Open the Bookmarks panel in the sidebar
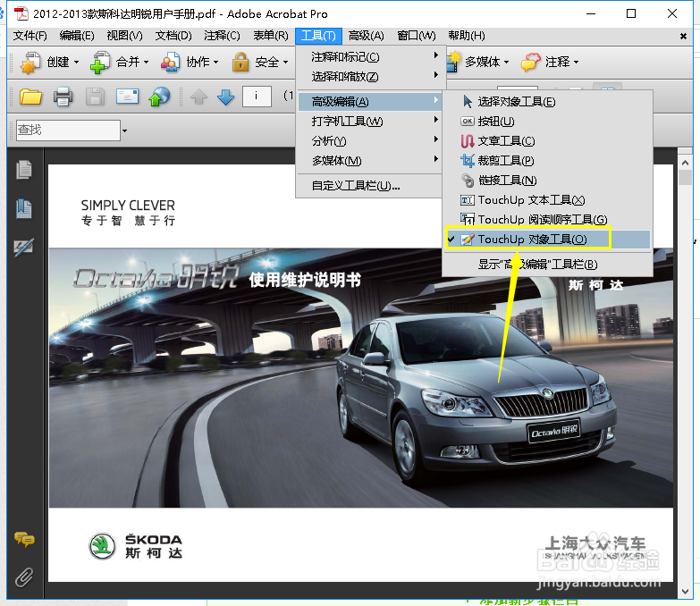The height and width of the screenshot is (606, 700). click(24, 209)
